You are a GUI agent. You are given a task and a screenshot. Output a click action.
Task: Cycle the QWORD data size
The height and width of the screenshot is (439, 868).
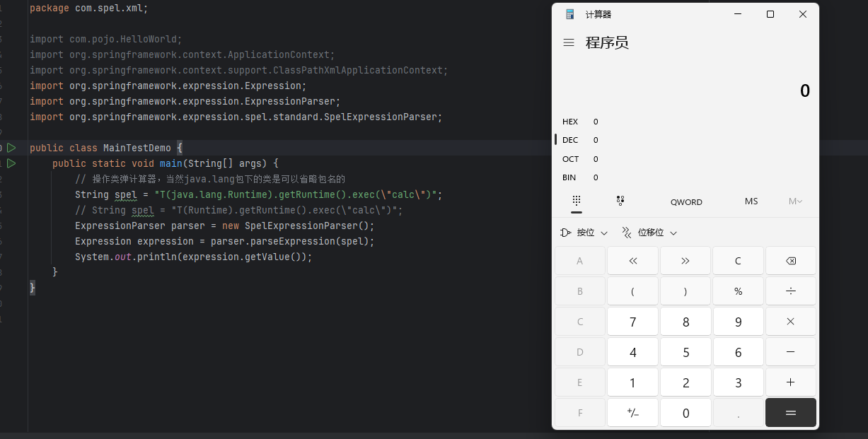coord(686,202)
